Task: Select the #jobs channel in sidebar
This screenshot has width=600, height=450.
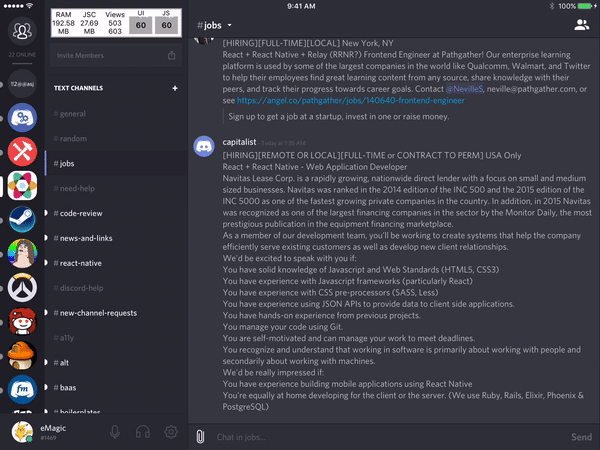Action: [x=116, y=163]
